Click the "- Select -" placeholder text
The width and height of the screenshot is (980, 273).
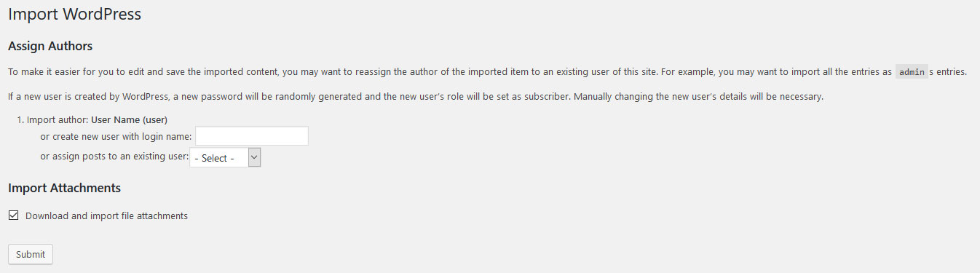point(214,158)
